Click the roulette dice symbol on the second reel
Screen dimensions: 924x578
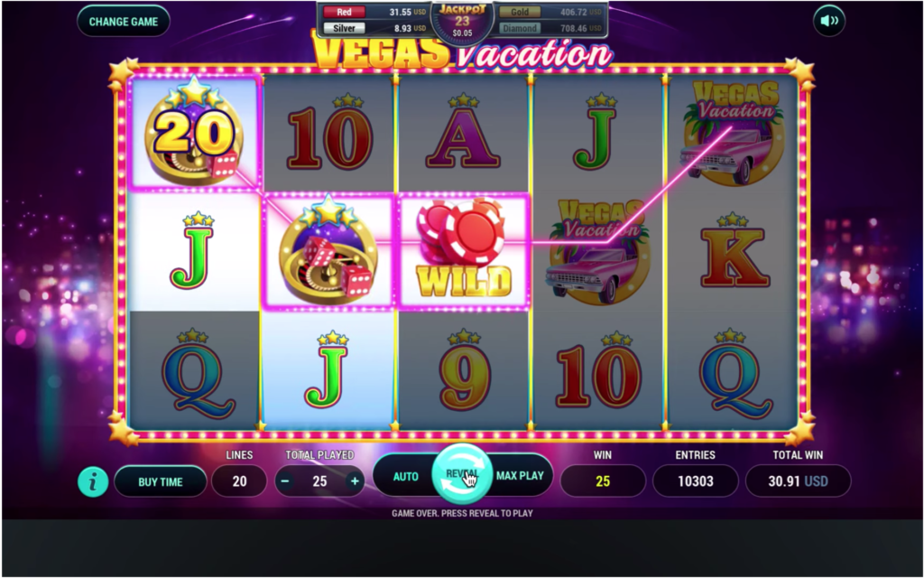328,249
